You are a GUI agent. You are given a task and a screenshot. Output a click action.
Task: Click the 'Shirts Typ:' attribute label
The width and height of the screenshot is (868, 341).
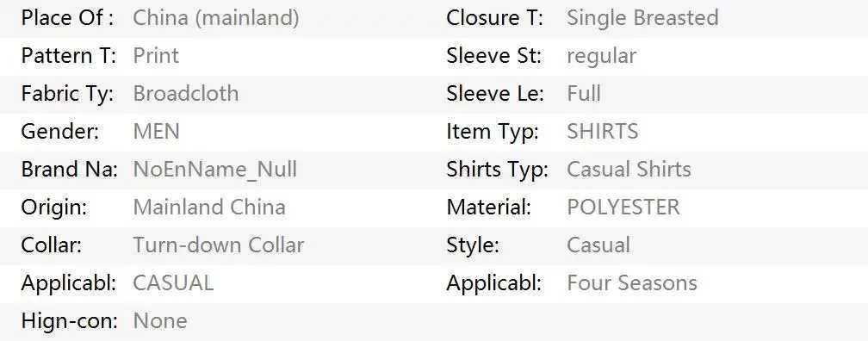(x=497, y=170)
